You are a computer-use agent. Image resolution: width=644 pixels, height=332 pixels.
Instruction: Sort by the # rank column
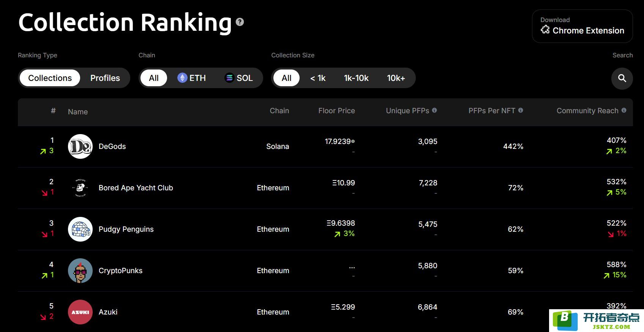[53, 111]
